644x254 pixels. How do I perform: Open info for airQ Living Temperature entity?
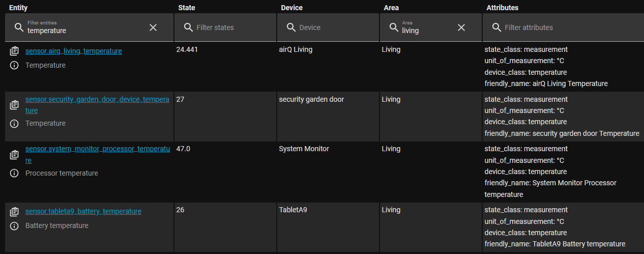(14, 65)
